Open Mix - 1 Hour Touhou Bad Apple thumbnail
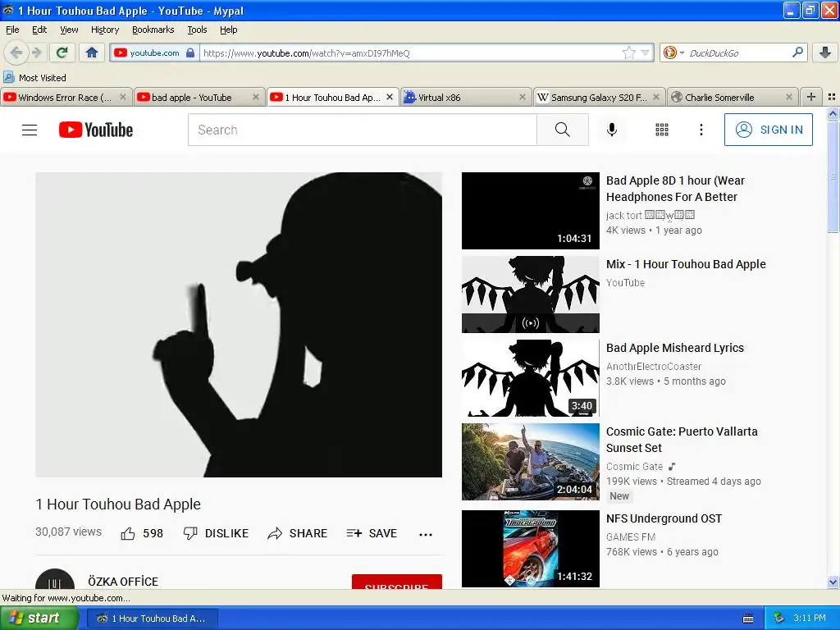Screen dimensions: 840x630 click(531, 294)
